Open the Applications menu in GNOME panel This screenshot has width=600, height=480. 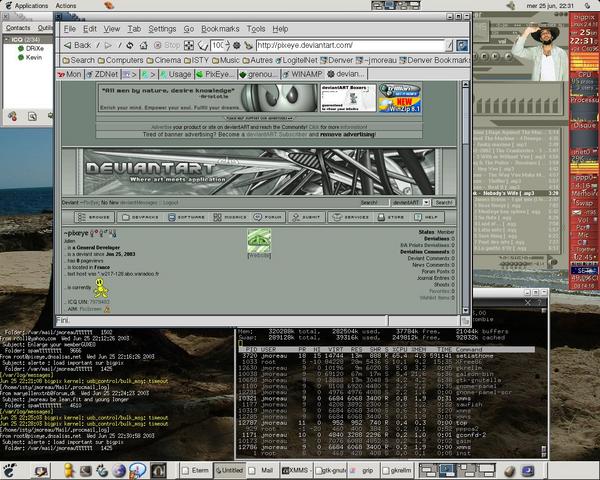coord(27,5)
